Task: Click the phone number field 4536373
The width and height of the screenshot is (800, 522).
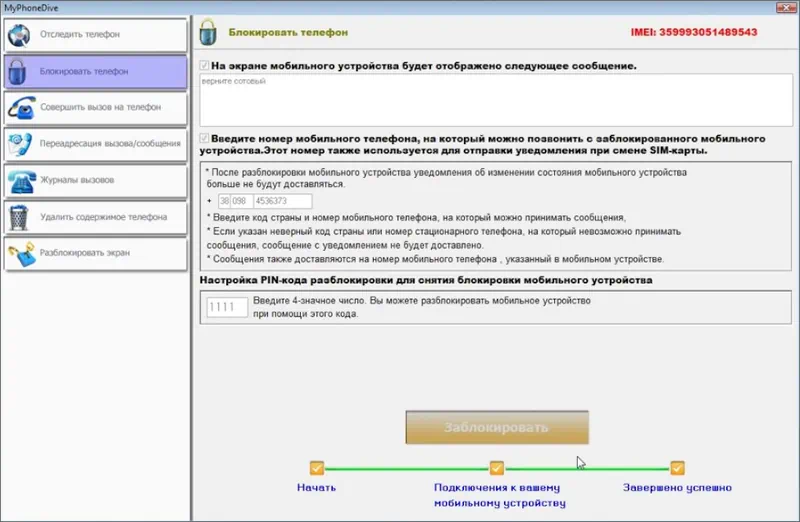Action: pos(283,201)
